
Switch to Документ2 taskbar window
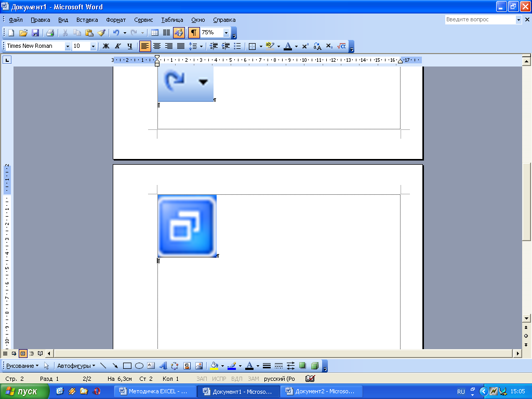pos(322,391)
